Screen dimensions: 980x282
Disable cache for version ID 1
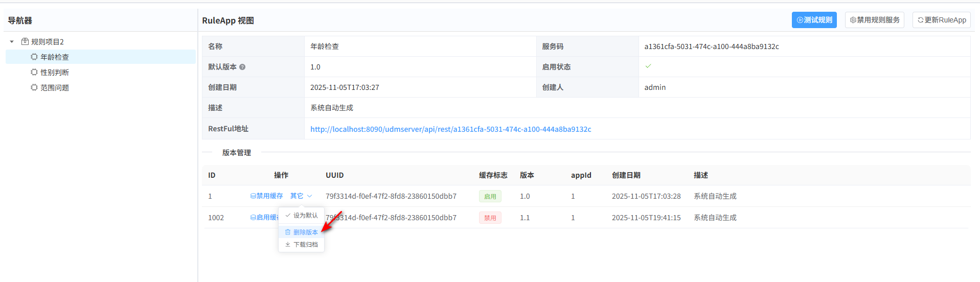click(x=266, y=196)
